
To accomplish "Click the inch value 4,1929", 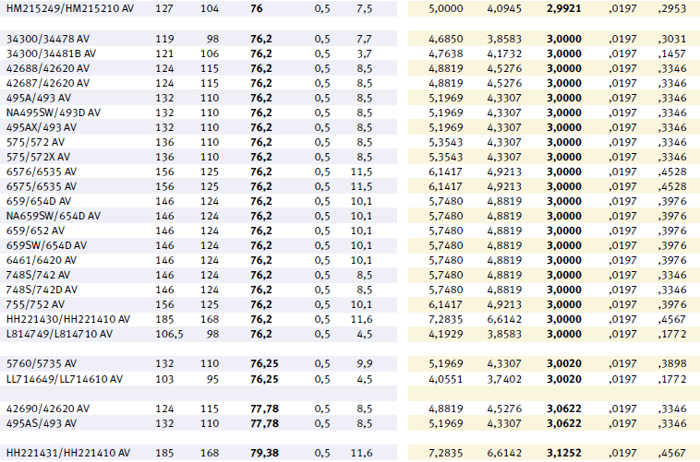I will [446, 334].
